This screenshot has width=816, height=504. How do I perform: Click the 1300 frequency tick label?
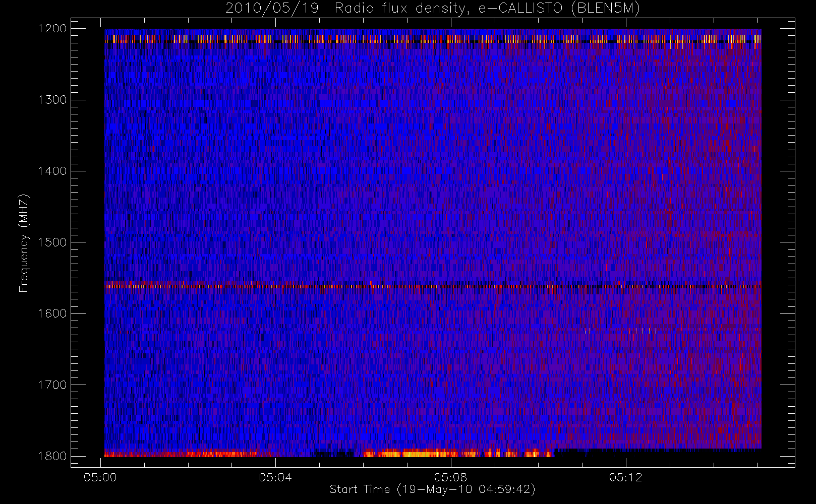52,100
